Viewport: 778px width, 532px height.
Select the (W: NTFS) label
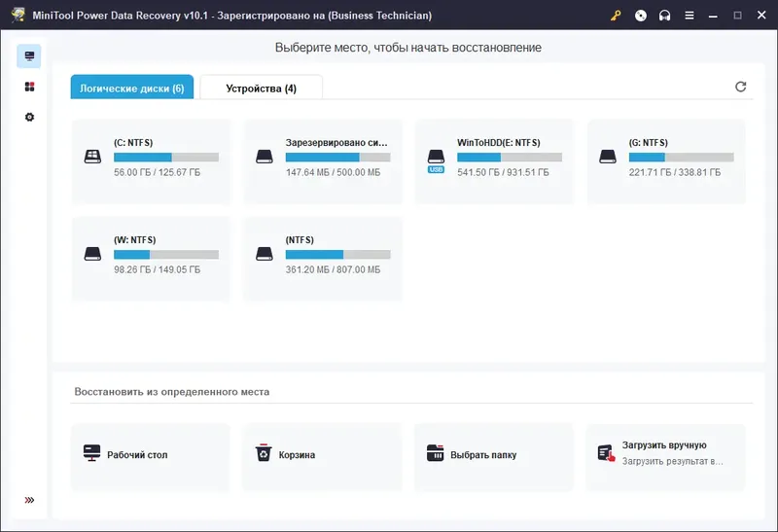[135, 239]
